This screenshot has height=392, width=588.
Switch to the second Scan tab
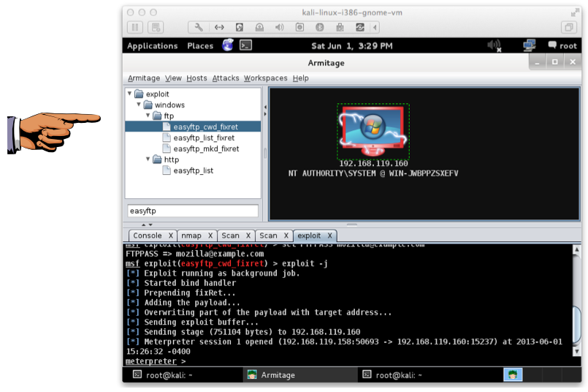pos(268,235)
